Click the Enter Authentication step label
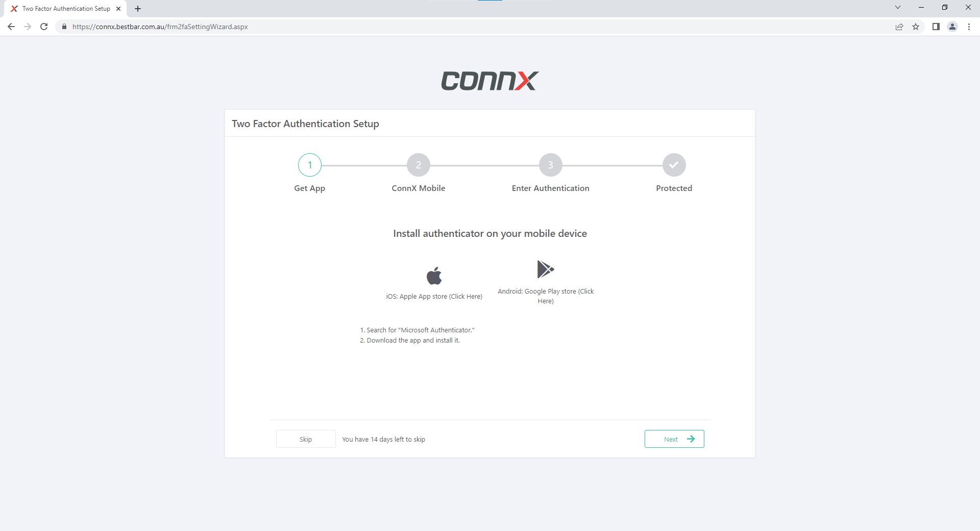 click(x=551, y=188)
